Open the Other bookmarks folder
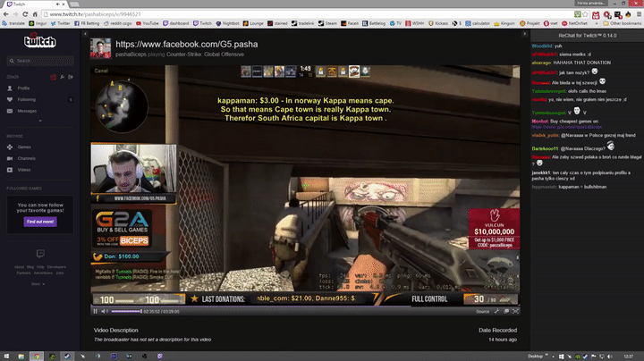 click(622, 23)
